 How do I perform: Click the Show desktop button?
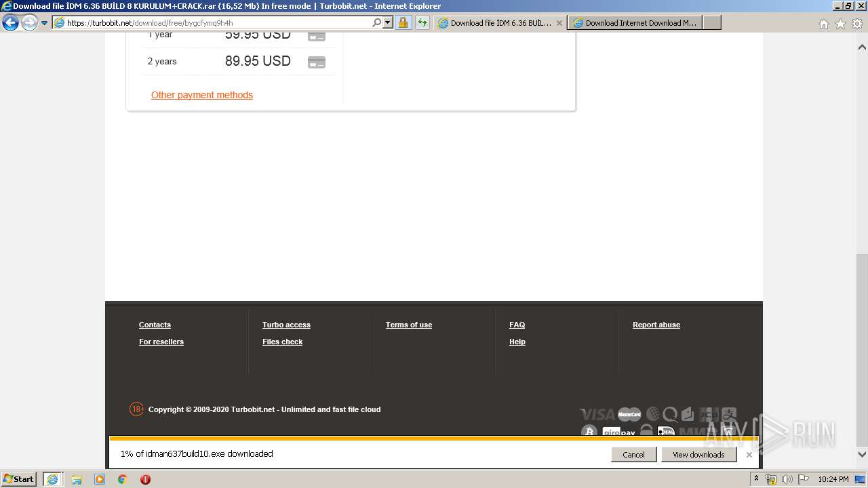coord(861,479)
